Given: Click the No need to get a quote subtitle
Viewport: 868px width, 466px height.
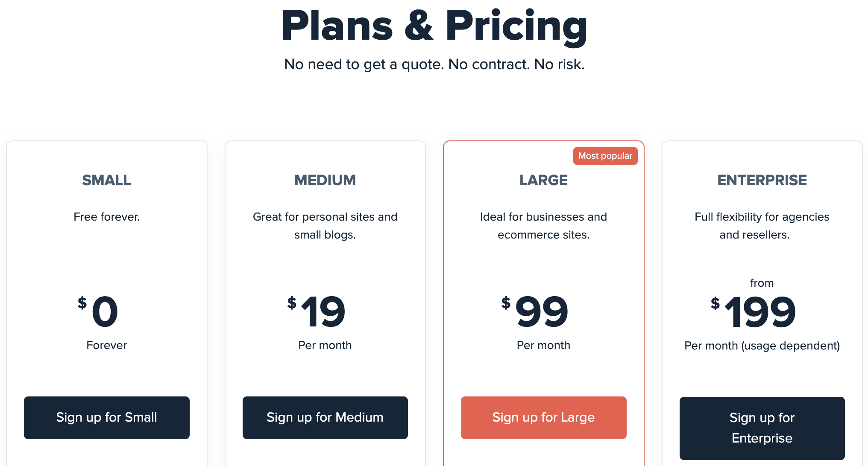Looking at the screenshot, I should tap(434, 64).
